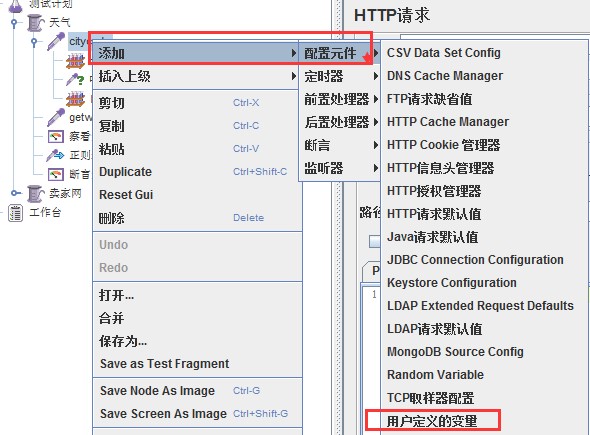This screenshot has width=590, height=435.
Task: Open the 配置元件 submenu
Action: click(x=340, y=53)
